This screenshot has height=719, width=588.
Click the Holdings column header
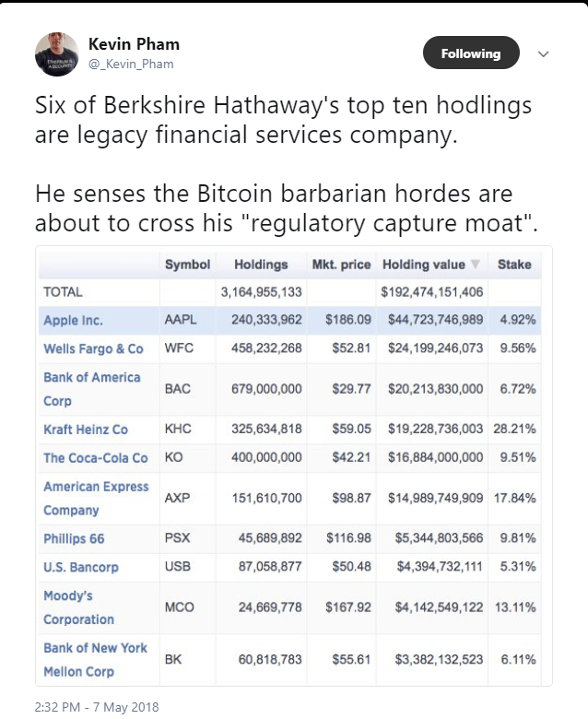tap(261, 265)
